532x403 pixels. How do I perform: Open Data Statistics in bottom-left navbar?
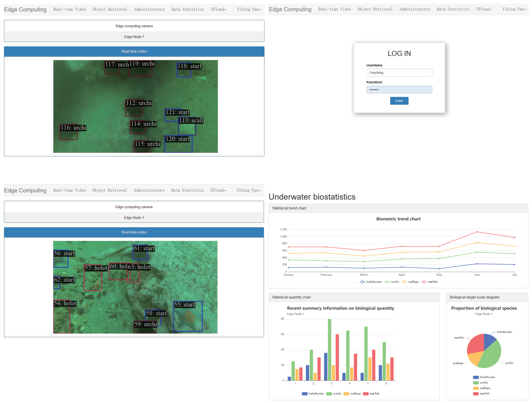click(x=187, y=190)
